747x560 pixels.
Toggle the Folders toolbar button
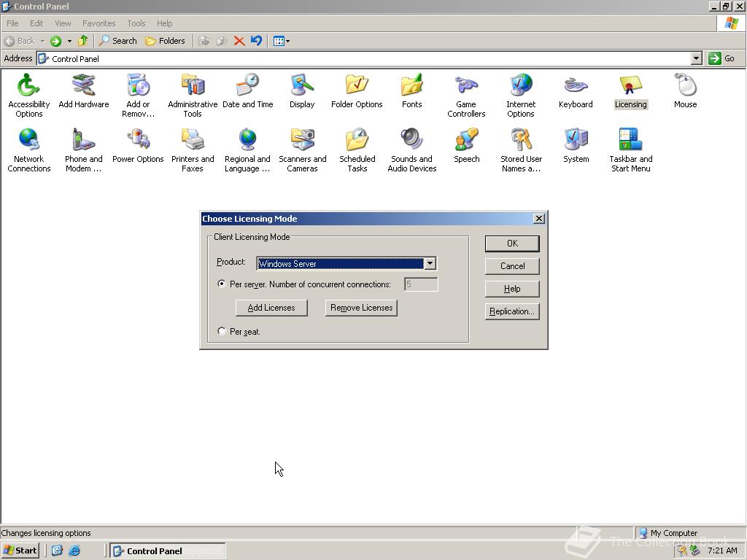(x=165, y=41)
